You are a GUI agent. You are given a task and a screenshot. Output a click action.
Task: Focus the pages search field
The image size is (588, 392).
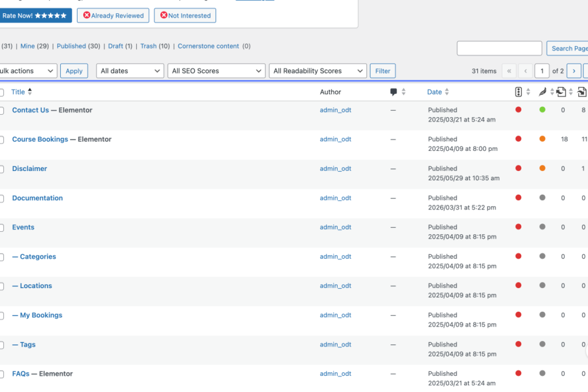tap(499, 48)
